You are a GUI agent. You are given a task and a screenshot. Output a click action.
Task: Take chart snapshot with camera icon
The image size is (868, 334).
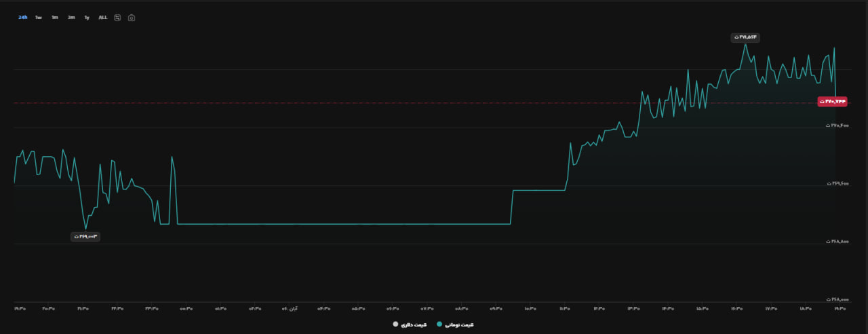pyautogui.click(x=132, y=18)
